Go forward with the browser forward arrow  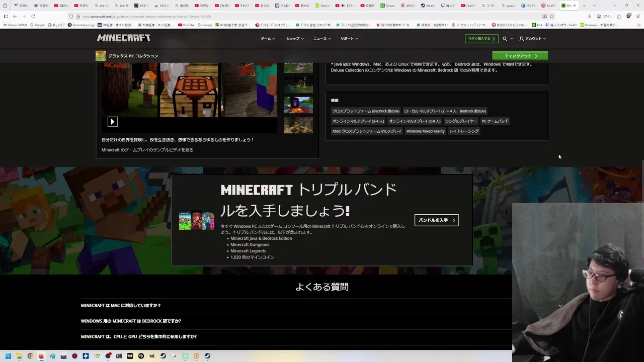[x=24, y=16]
